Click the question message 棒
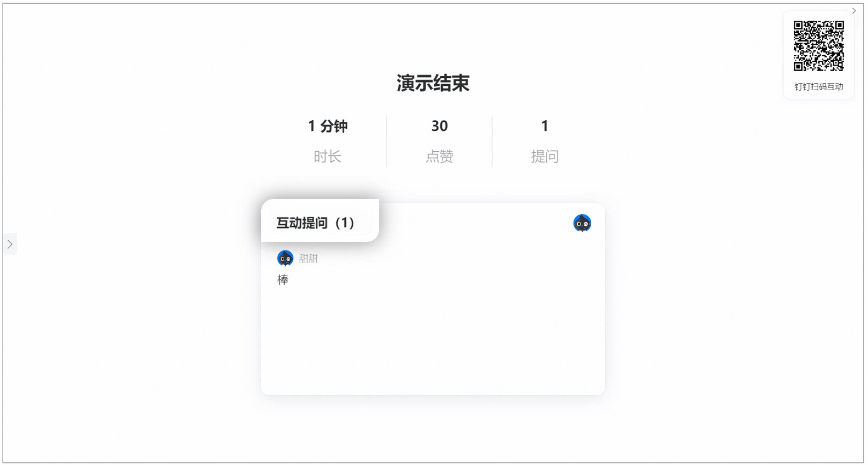Screen dimensions: 868x465 pos(283,279)
